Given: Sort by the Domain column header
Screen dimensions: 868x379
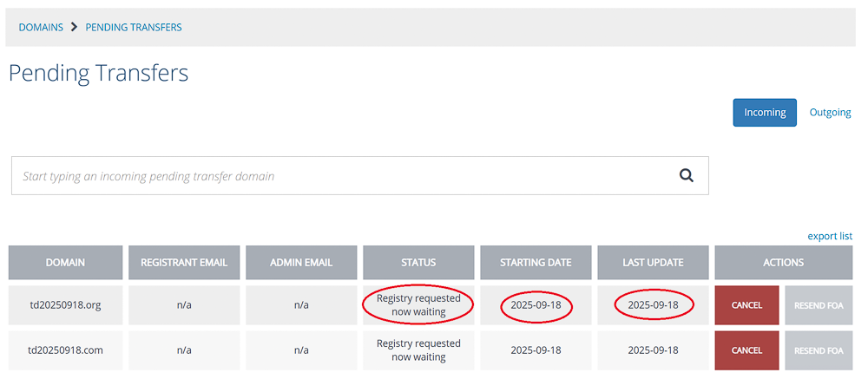Looking at the screenshot, I should click(65, 262).
